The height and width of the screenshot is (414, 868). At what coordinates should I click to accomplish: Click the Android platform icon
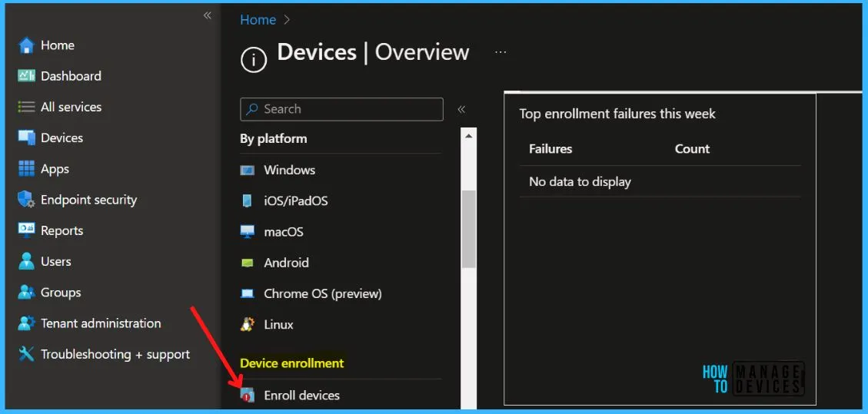248,263
